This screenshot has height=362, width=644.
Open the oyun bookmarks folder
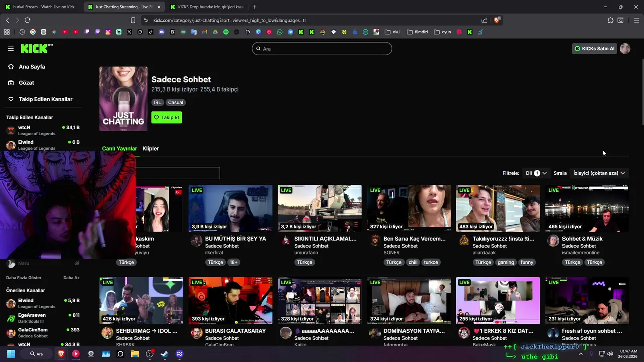tap(442, 32)
